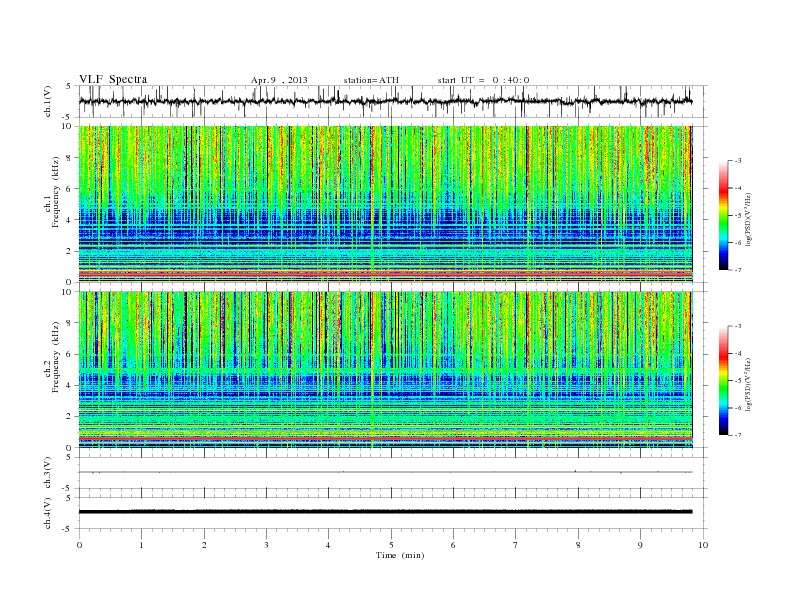Image resolution: width=792 pixels, height=612 pixels.
Task: Click the "-7" label on ch.1 color bar
Action: (x=738, y=270)
